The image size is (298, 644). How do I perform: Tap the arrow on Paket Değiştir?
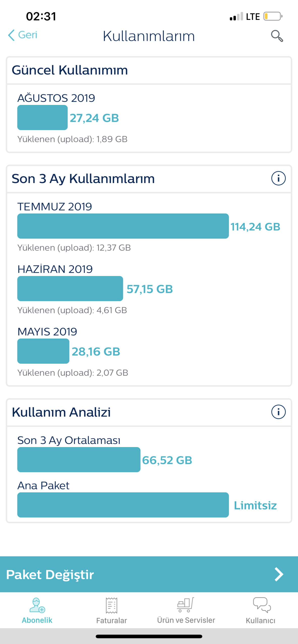(279, 574)
